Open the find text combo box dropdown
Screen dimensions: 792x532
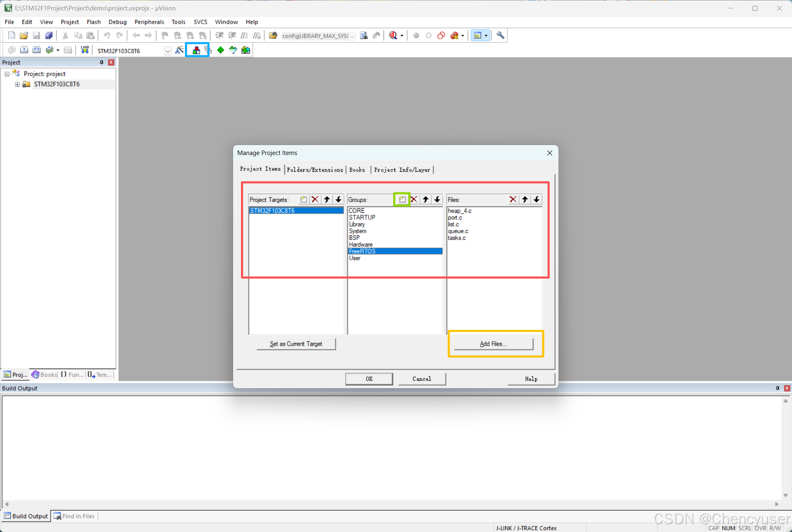(x=352, y=36)
